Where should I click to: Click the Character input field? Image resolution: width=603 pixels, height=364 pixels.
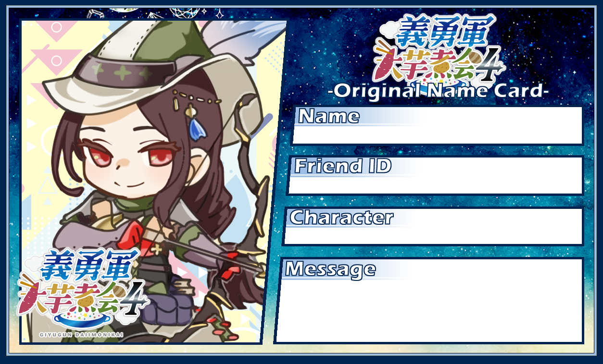(x=433, y=226)
